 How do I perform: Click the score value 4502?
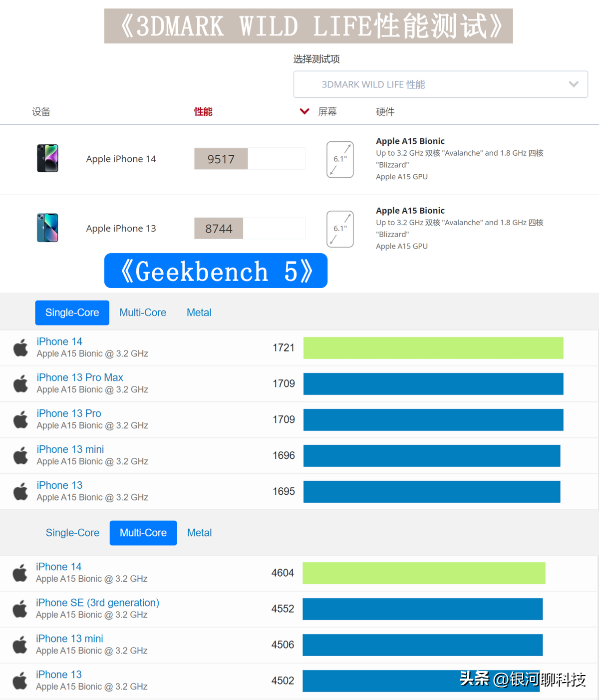pyautogui.click(x=283, y=681)
